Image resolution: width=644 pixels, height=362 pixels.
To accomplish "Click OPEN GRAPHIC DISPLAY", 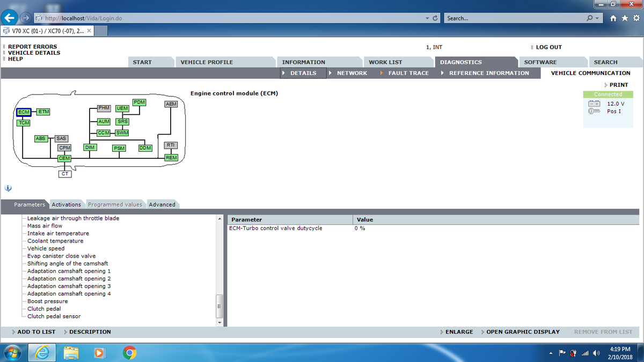I will tap(523, 332).
